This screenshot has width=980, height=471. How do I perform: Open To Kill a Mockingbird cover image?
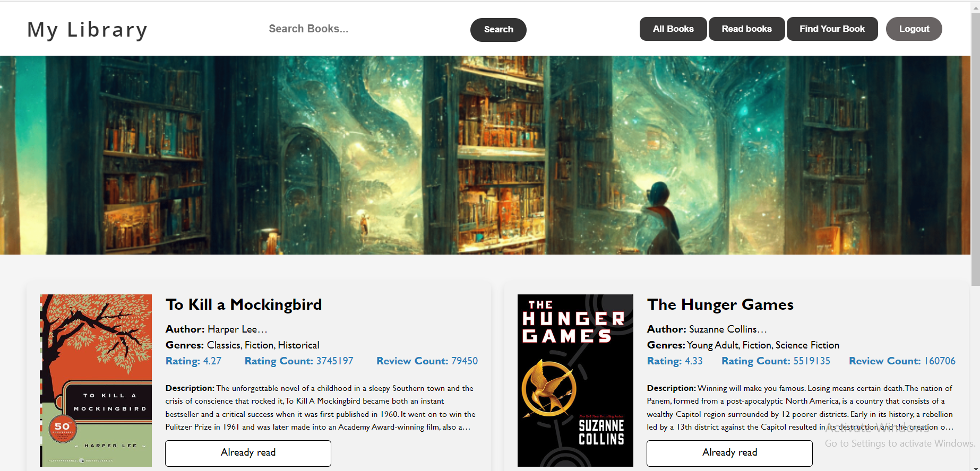96,380
